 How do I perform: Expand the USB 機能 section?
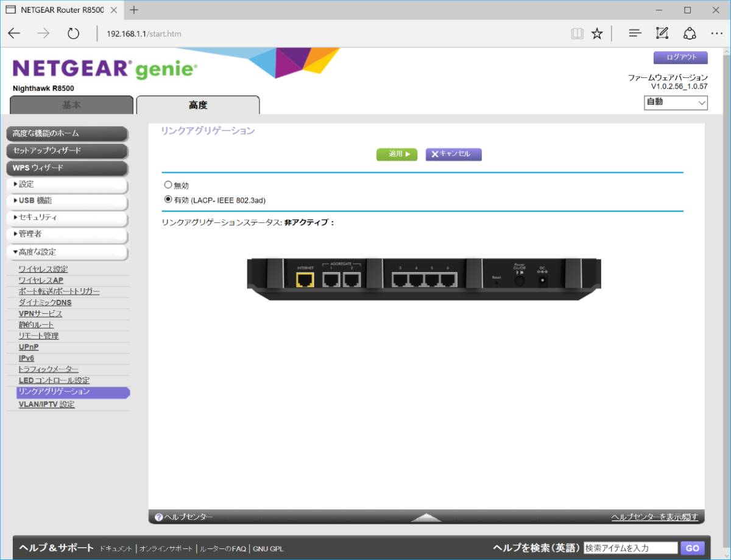point(67,200)
